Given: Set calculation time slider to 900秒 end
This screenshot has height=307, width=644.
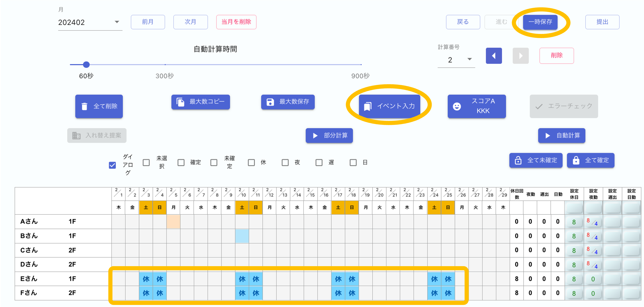Looking at the screenshot, I should pos(361,64).
